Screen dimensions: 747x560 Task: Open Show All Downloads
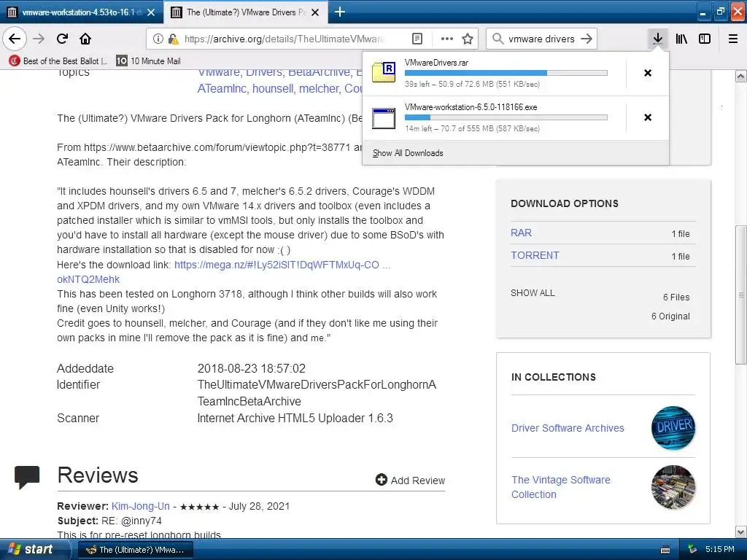coord(408,153)
